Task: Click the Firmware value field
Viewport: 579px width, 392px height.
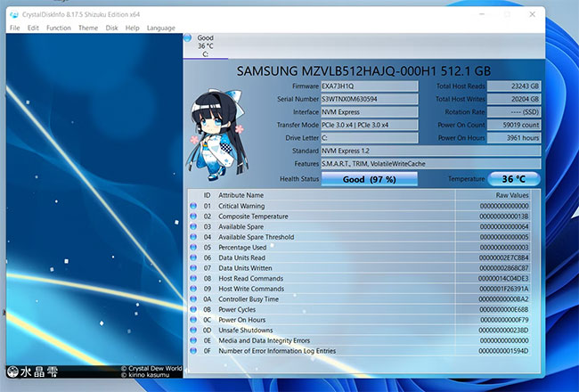Action: pos(366,86)
